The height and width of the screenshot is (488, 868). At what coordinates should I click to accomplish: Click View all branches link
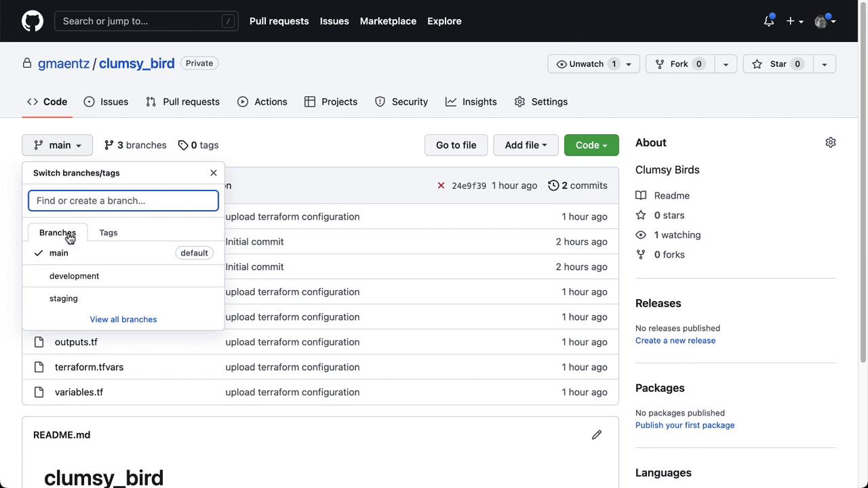(123, 319)
